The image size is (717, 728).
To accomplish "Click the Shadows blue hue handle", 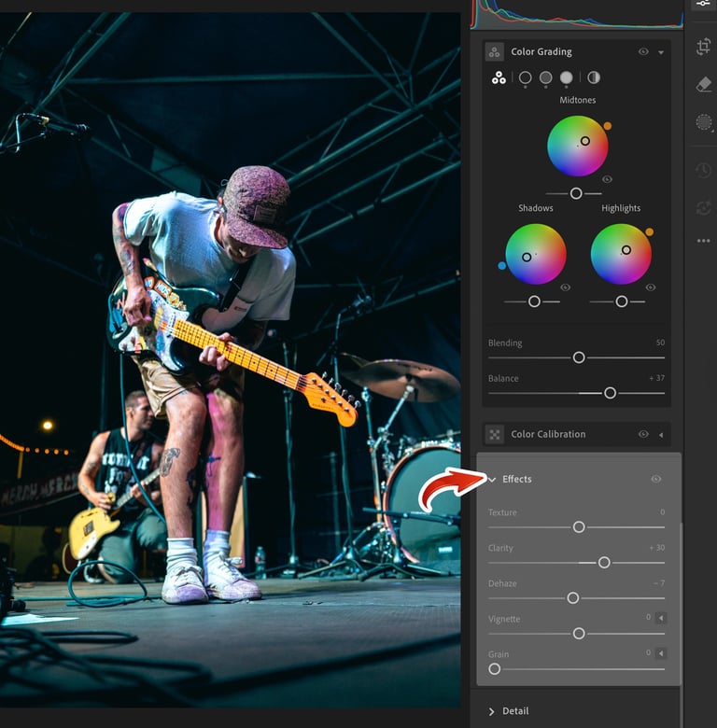I will coord(501,266).
